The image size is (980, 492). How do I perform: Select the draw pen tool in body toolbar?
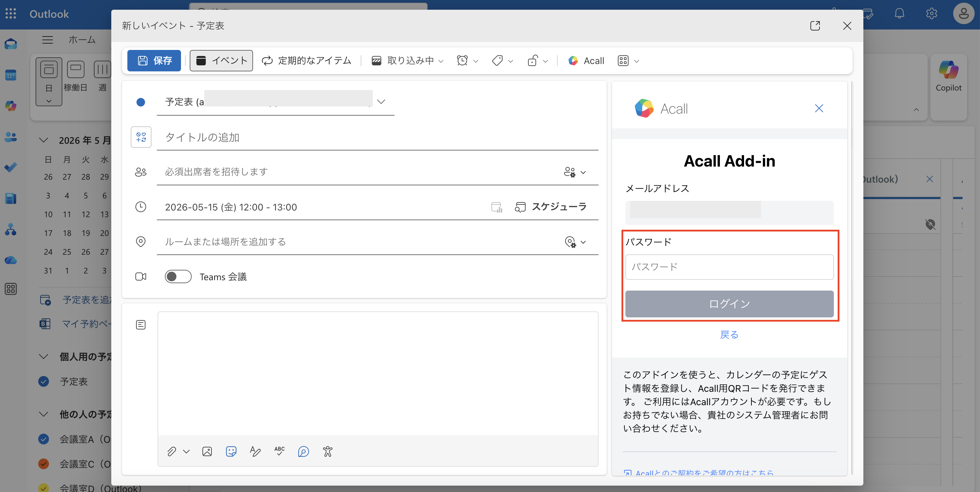coord(255,451)
